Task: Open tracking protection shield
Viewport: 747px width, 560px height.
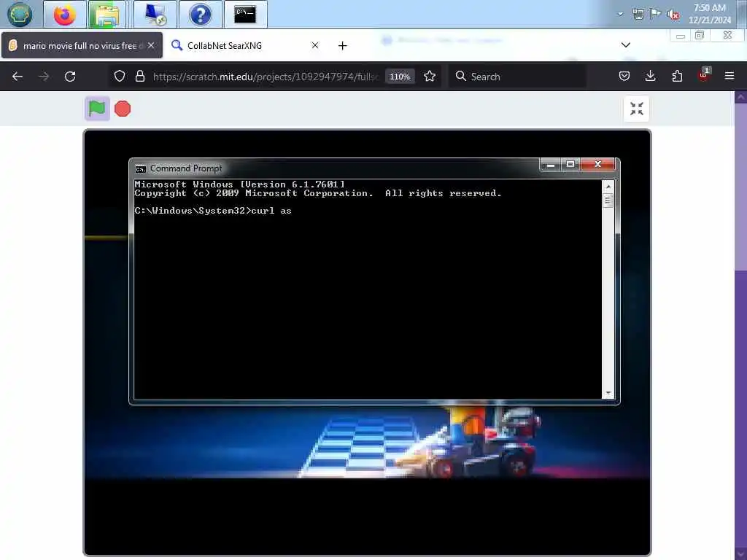Action: 120,76
